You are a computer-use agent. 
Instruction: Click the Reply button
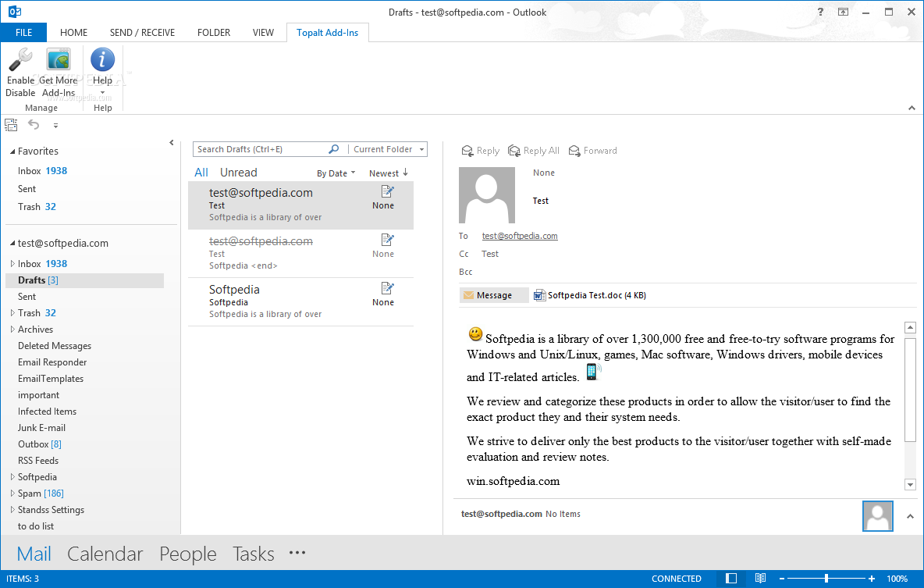tap(480, 151)
